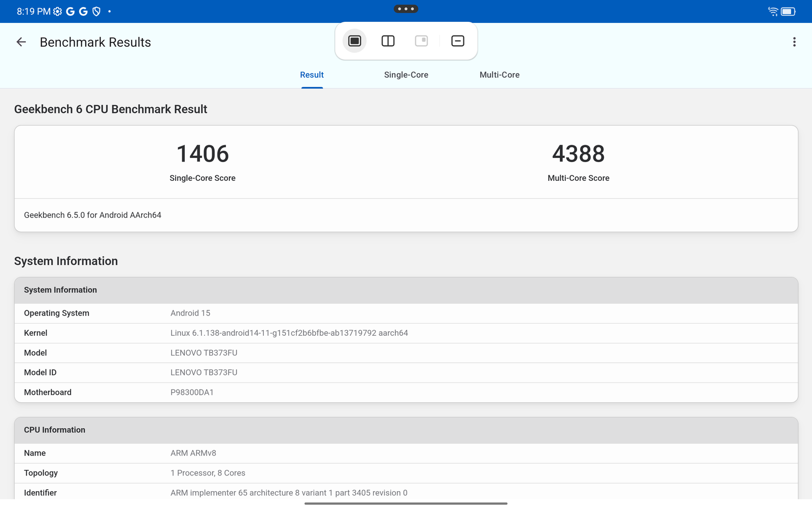Switch to the Multi-Core tab
Image resolution: width=812 pixels, height=508 pixels.
pyautogui.click(x=499, y=75)
